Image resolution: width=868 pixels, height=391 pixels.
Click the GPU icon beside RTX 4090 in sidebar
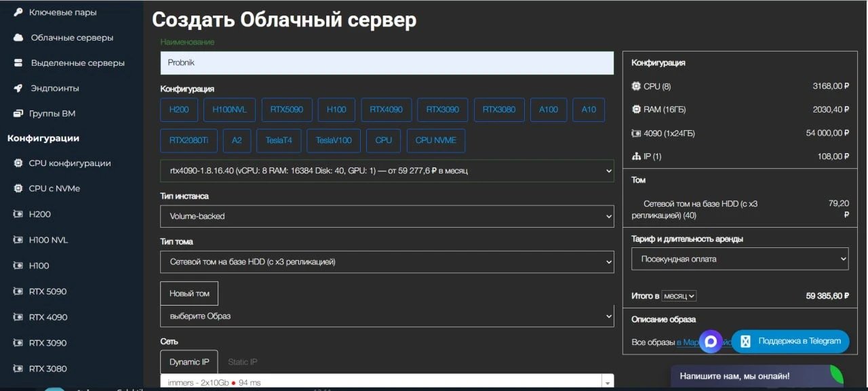[18, 317]
